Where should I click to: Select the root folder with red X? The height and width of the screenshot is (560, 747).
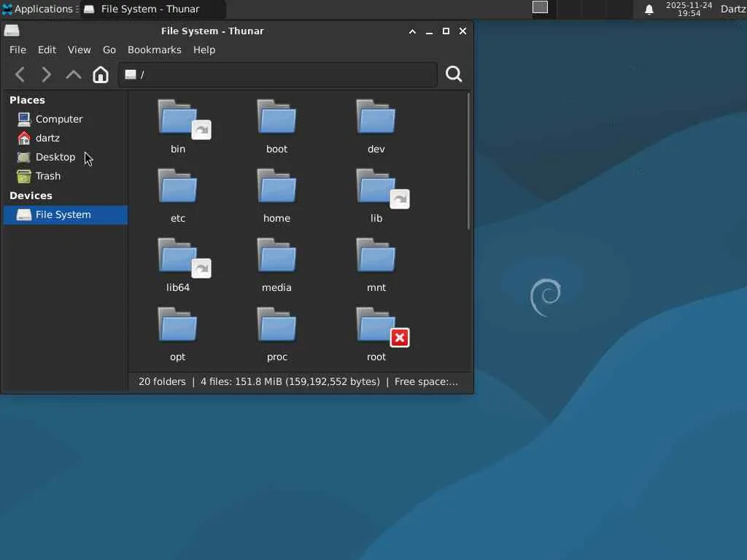coord(376,326)
